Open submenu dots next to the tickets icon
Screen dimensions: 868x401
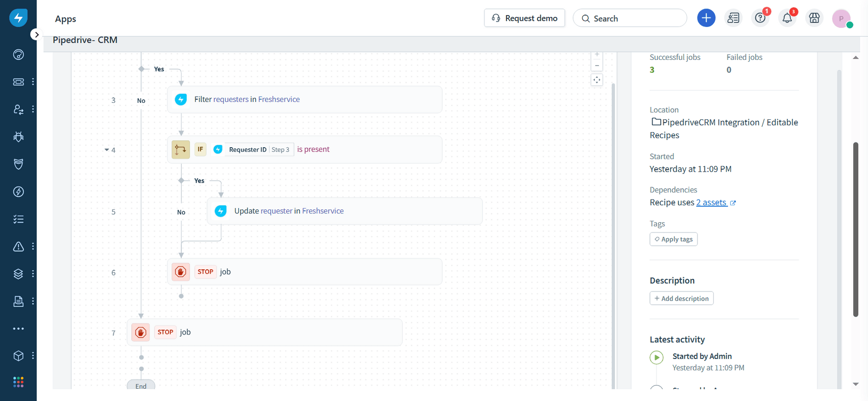[x=33, y=82]
